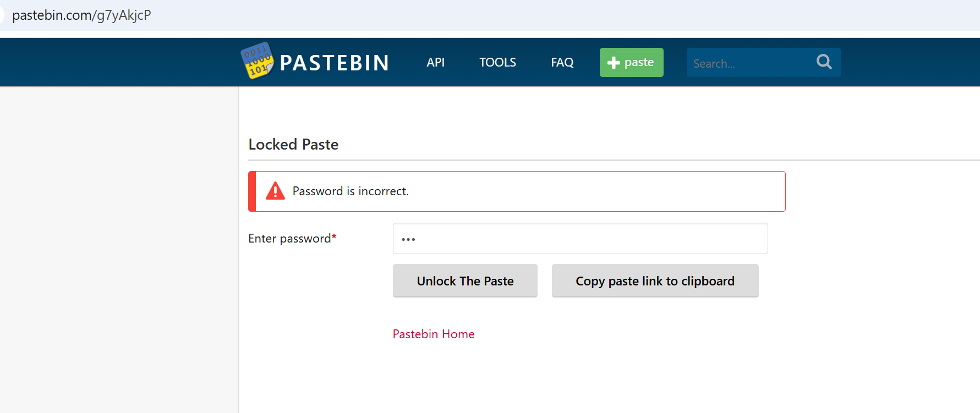Click the PASTEBIN header title text
980x413 pixels.
pyautogui.click(x=335, y=63)
